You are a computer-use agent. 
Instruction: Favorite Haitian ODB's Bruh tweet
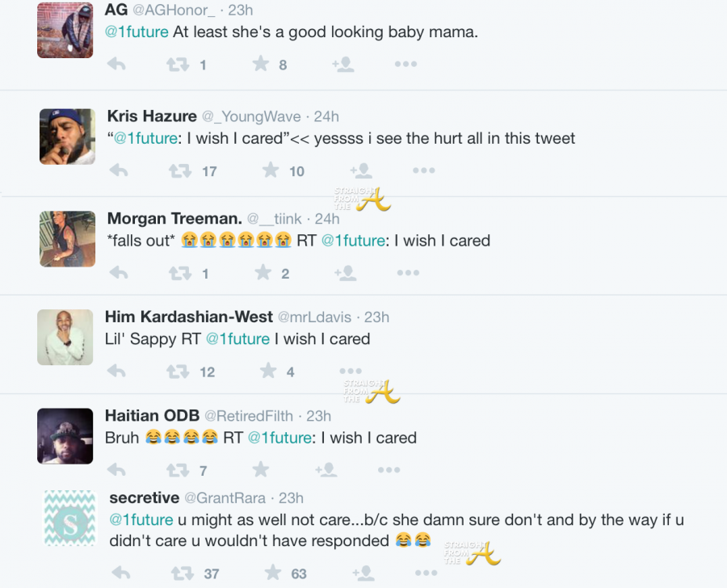pyautogui.click(x=261, y=470)
